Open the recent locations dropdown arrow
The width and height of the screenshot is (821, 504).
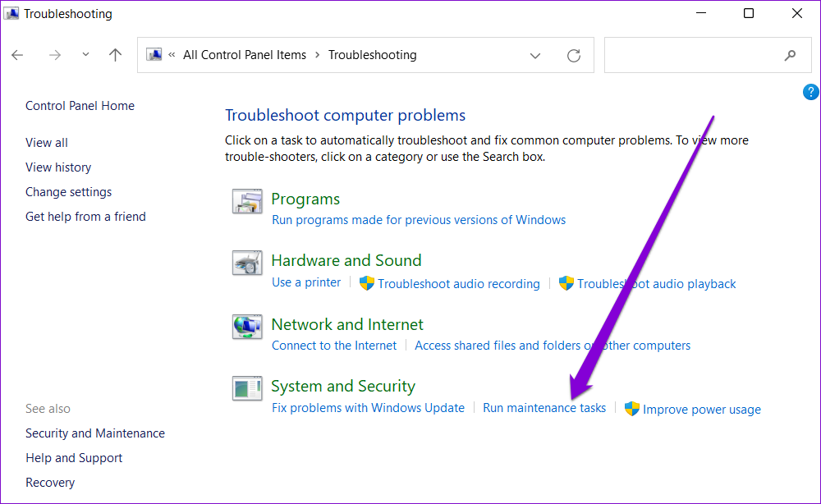tap(85, 54)
